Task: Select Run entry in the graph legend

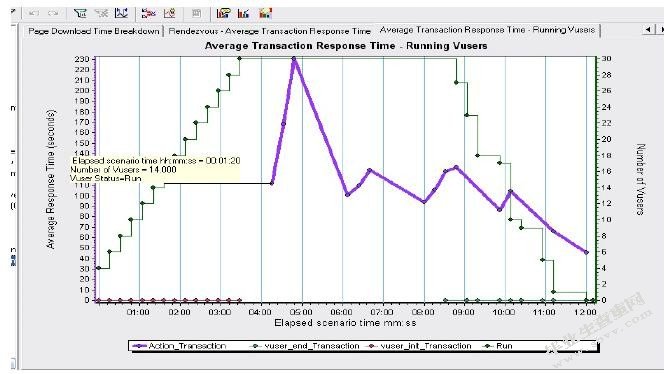Action: (498, 346)
